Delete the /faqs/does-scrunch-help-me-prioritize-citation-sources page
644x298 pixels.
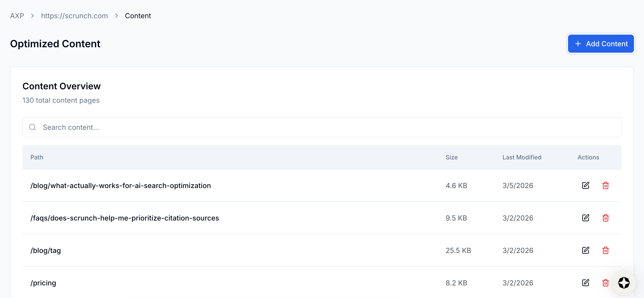(x=605, y=218)
